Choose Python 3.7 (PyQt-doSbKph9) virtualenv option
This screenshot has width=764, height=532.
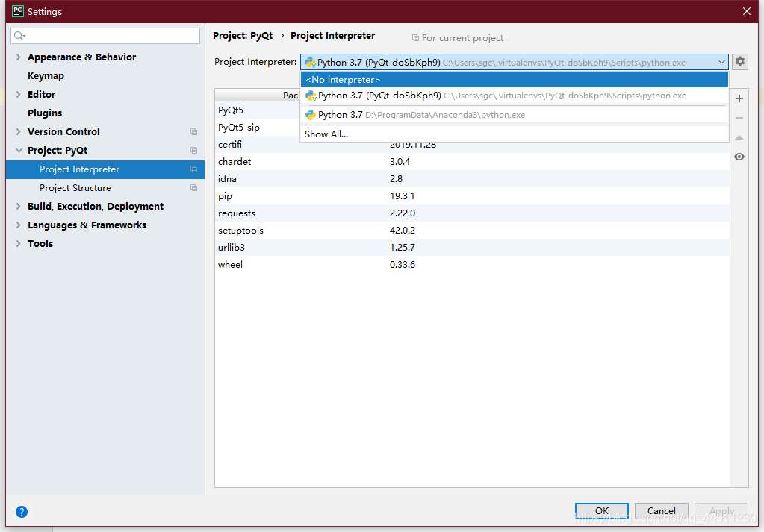(x=514, y=96)
